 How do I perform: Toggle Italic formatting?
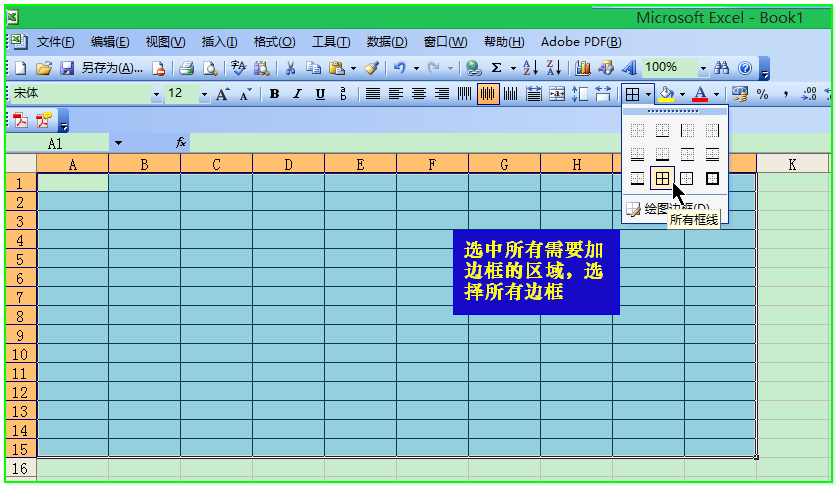pos(296,94)
